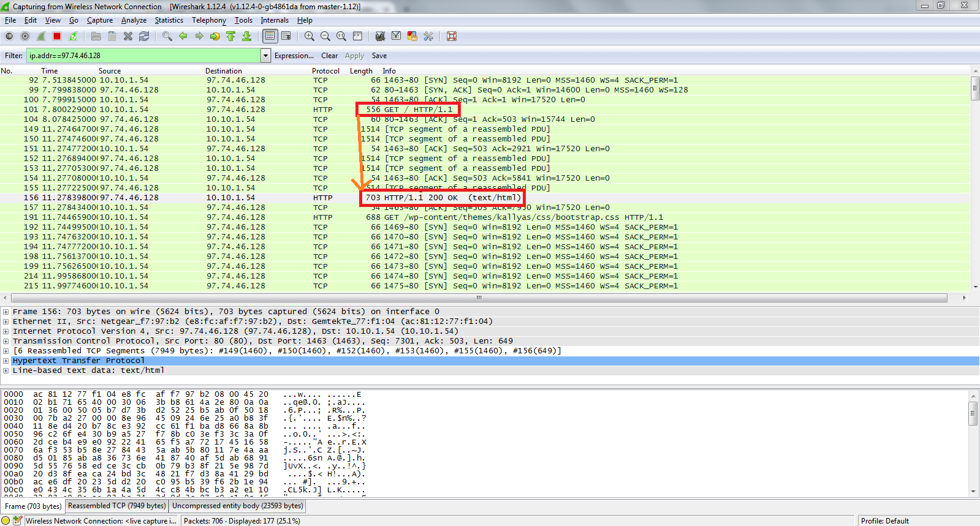Image resolution: width=980 pixels, height=526 pixels.
Task: Edit coloring rules icon
Action: coord(412,36)
